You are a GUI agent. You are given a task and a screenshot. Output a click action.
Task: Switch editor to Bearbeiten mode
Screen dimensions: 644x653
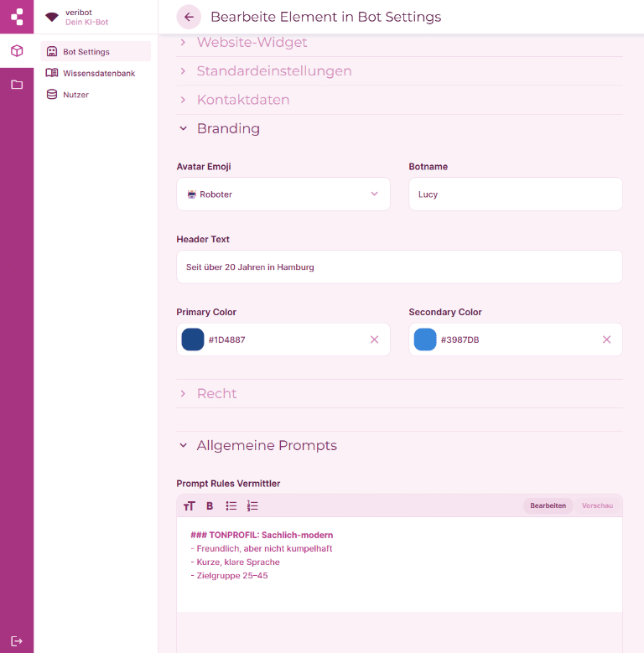coord(548,505)
